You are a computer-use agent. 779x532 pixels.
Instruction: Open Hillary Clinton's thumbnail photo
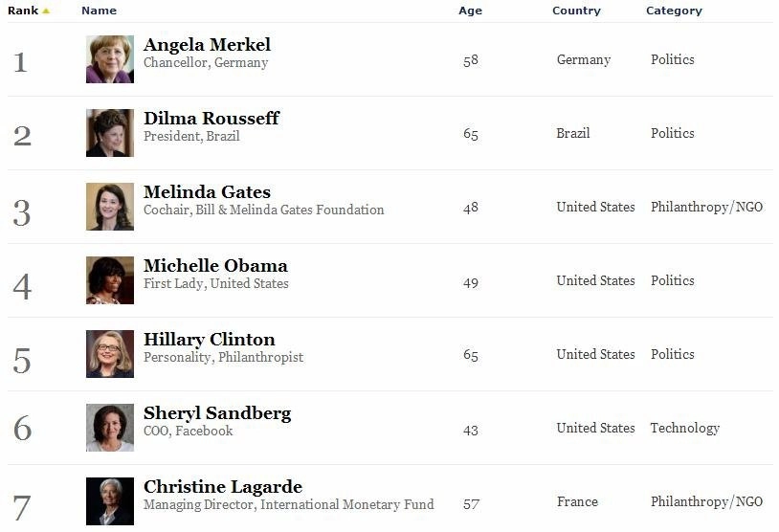110,354
